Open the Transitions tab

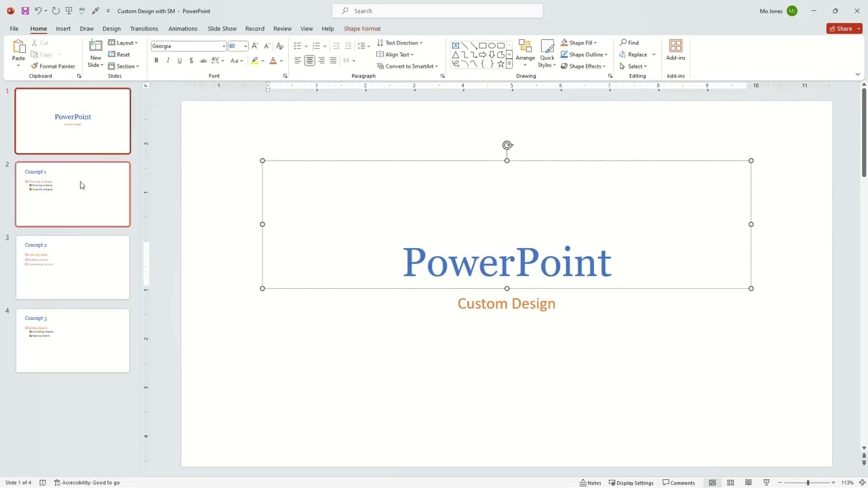click(x=144, y=28)
